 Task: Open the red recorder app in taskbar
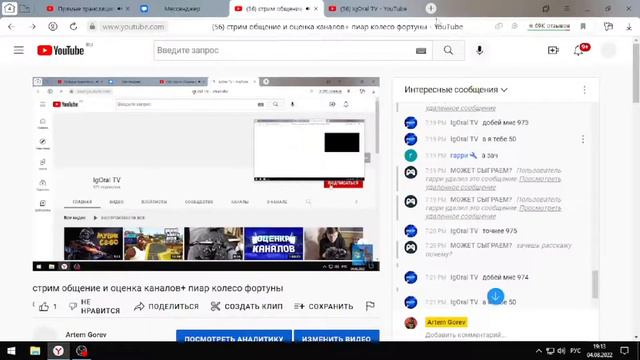[x=82, y=351]
